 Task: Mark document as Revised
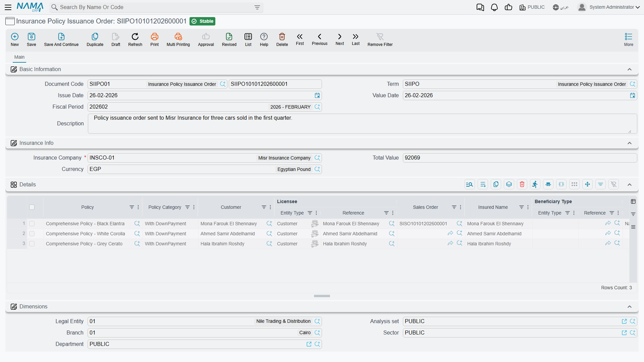[x=229, y=39]
